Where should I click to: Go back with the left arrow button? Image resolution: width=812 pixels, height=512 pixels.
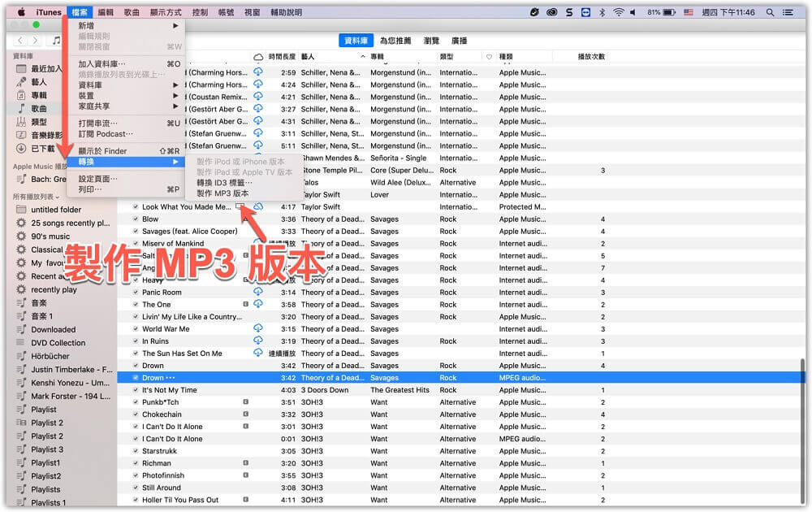(19, 40)
